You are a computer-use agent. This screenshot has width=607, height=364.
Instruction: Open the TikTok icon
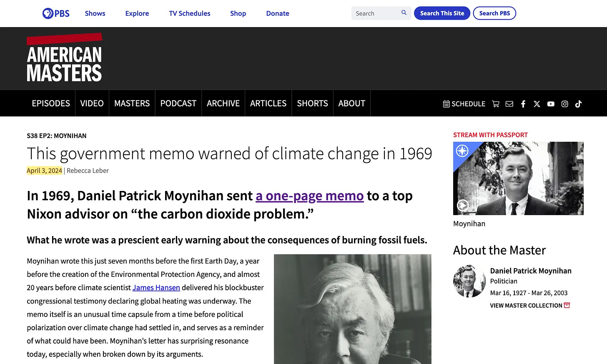[578, 104]
